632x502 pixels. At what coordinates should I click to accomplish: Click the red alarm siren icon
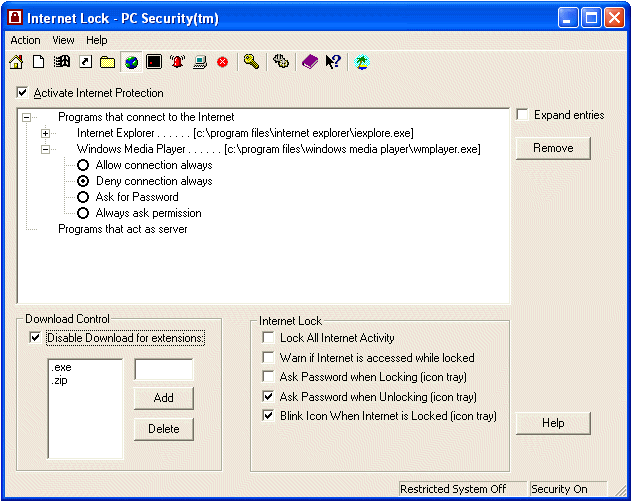coord(177,62)
